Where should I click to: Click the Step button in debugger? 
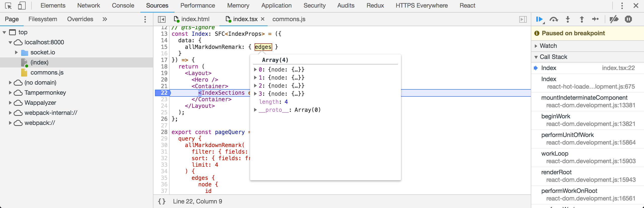click(x=595, y=19)
